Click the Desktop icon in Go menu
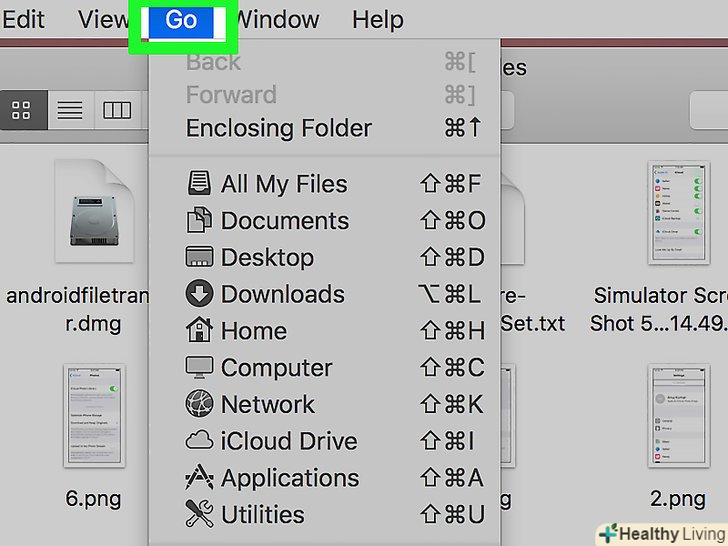This screenshot has width=728, height=546. pyautogui.click(x=199, y=257)
